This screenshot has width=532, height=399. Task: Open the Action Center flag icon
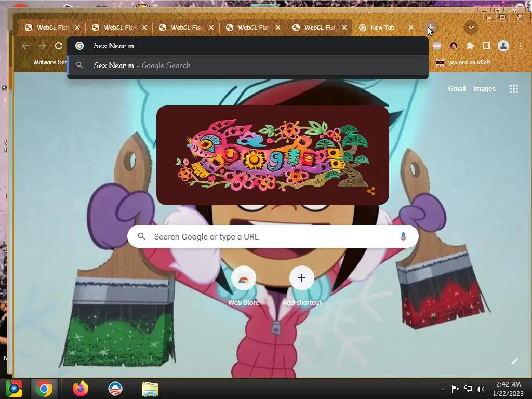(455, 389)
